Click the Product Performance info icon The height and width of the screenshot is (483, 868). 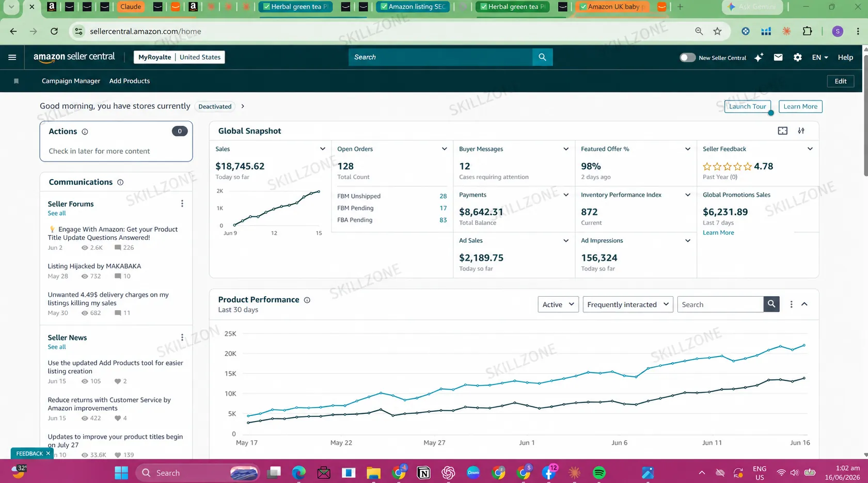(307, 300)
